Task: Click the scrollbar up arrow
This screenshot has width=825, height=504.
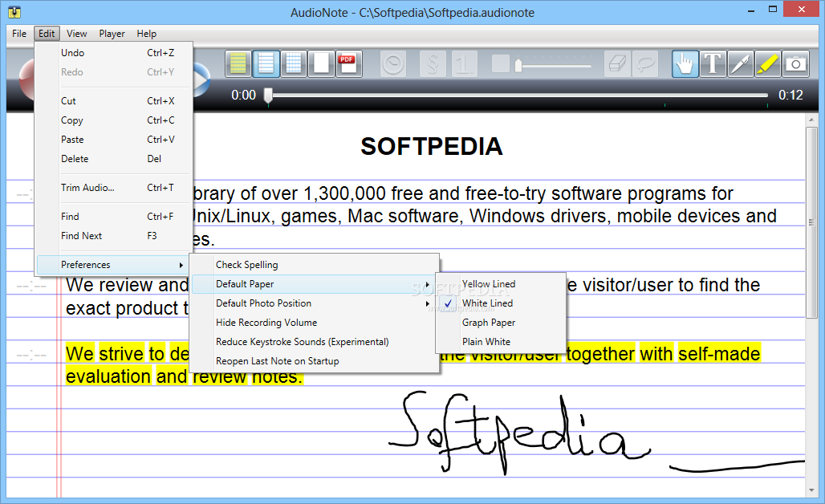Action: click(812, 120)
